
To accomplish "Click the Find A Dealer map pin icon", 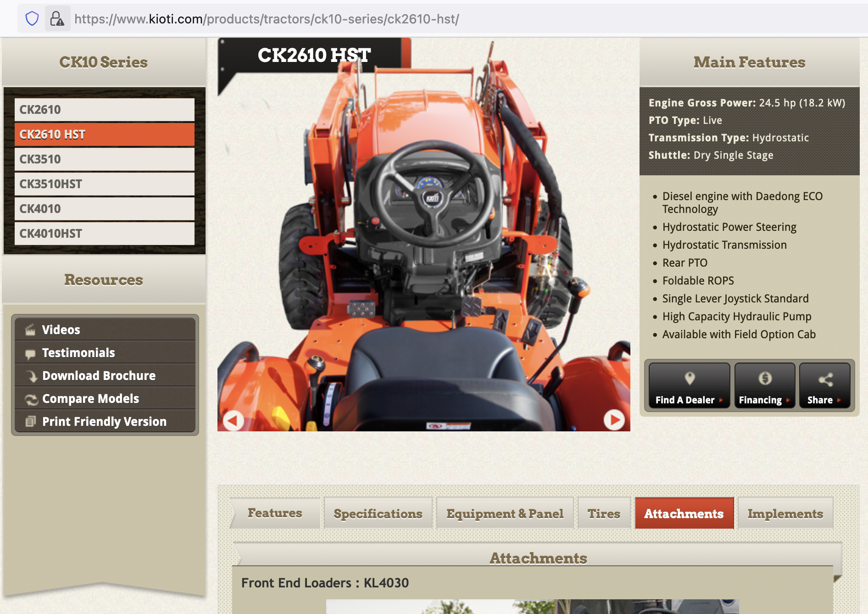I will (690, 379).
